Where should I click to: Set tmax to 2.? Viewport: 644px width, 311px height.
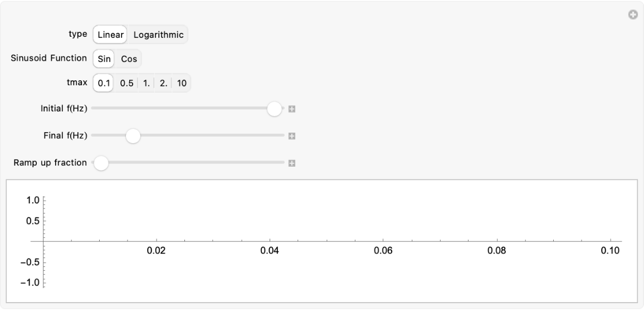(x=163, y=82)
